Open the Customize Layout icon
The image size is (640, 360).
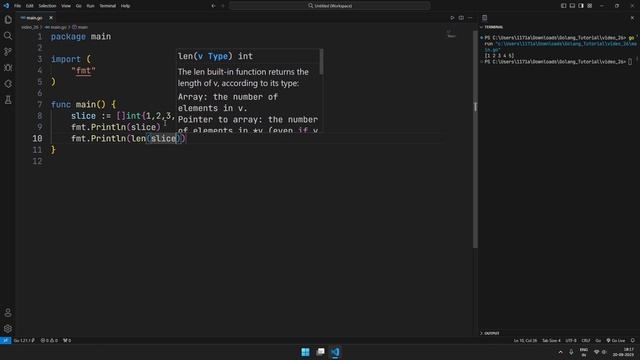tap(590, 6)
